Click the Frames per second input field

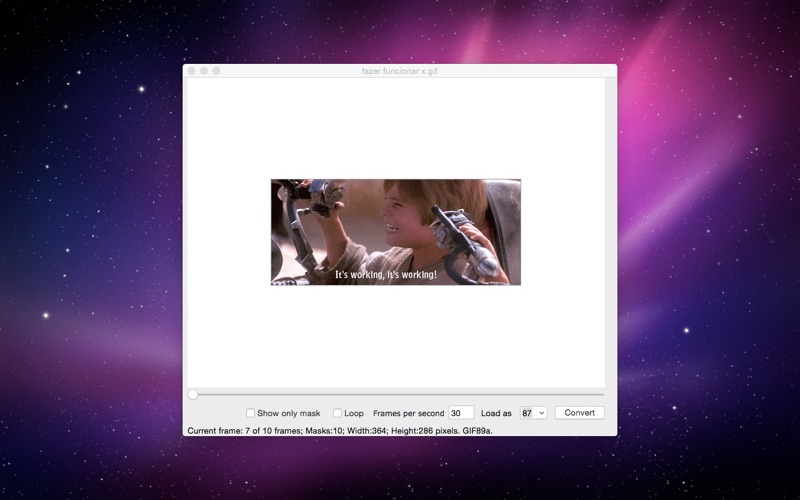click(461, 413)
